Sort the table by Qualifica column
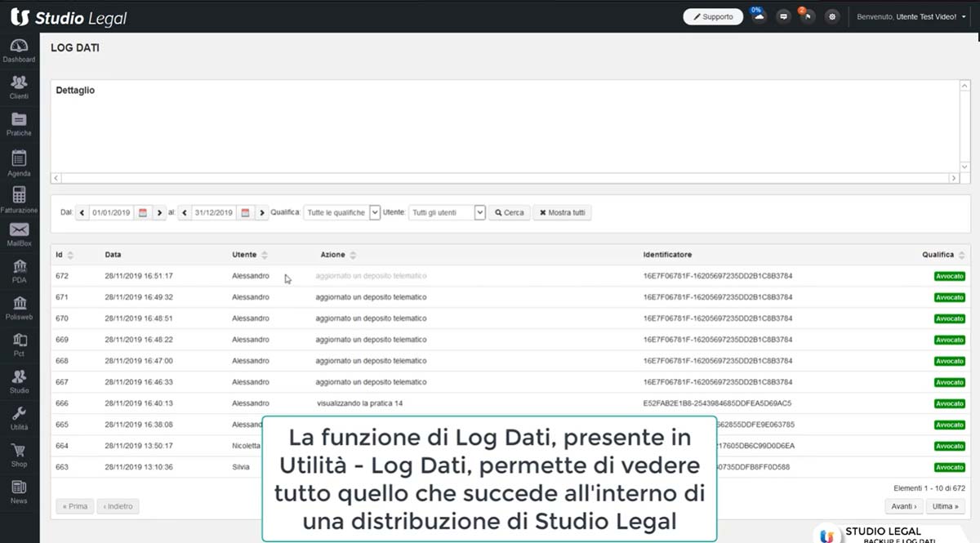This screenshot has height=543, width=980. [x=943, y=255]
